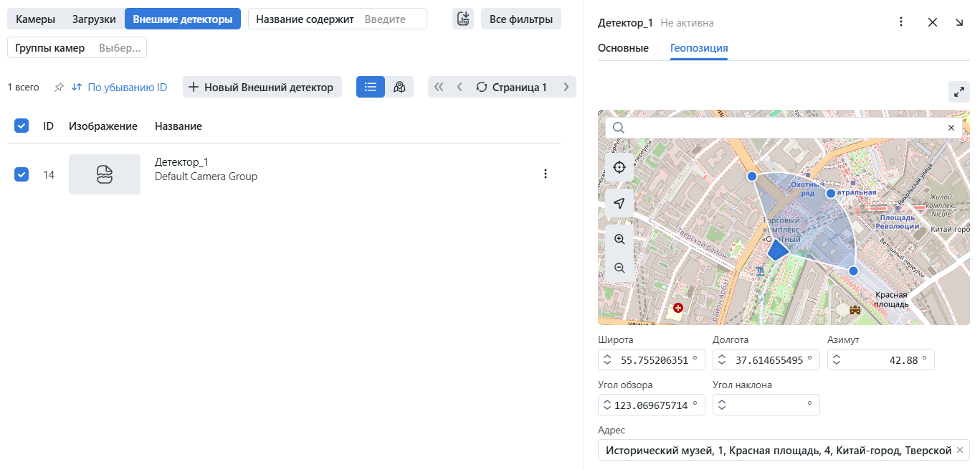Go to next page with the chevron
The width and height of the screenshot is (980, 470).
566,87
